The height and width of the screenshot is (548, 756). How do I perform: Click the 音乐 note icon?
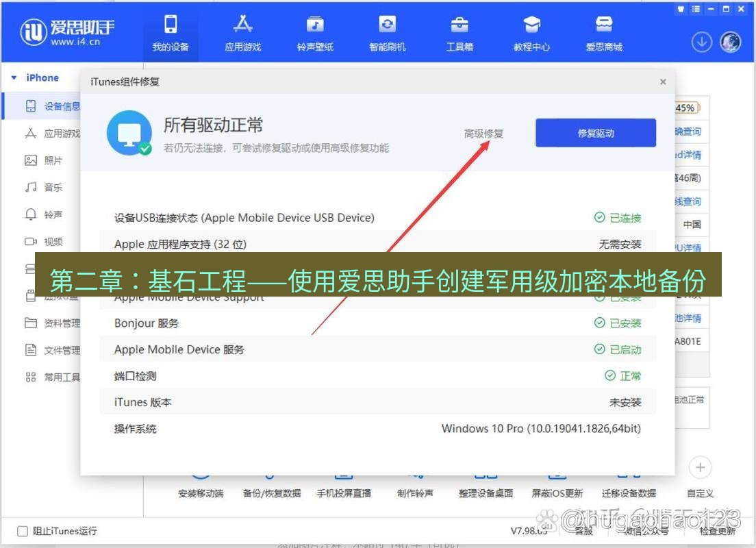(30, 187)
